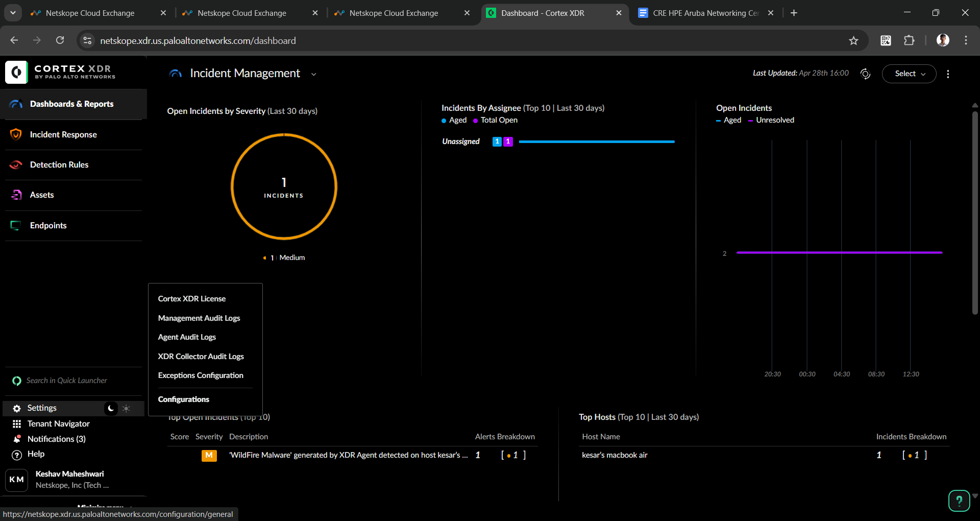Open the WildFire Malware incident row

coord(353,455)
